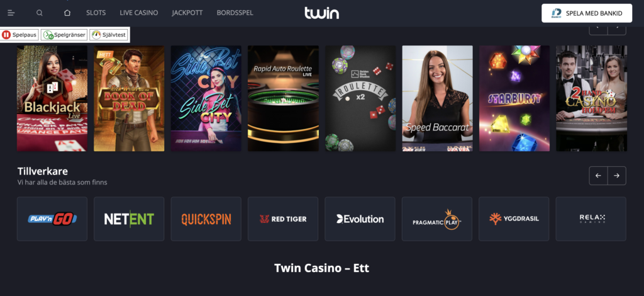
Task: Click the search magnifier icon
Action: (40, 13)
